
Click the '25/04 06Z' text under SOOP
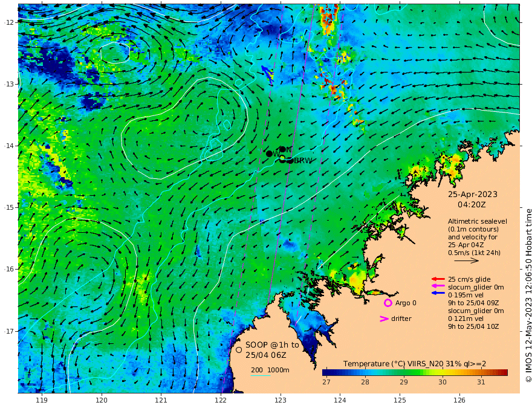pos(266,355)
